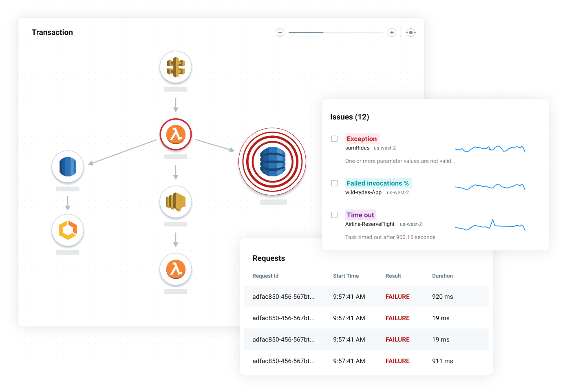Select the API Gateway node icon
The width and height of the screenshot is (565, 392).
(176, 67)
